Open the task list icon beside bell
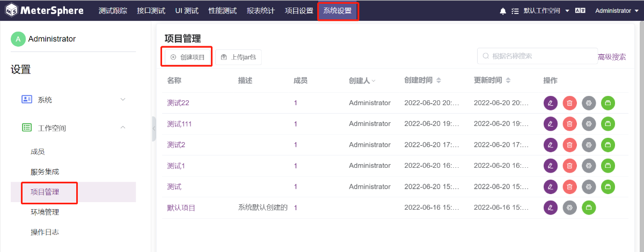The height and width of the screenshot is (252, 644). coord(515,11)
